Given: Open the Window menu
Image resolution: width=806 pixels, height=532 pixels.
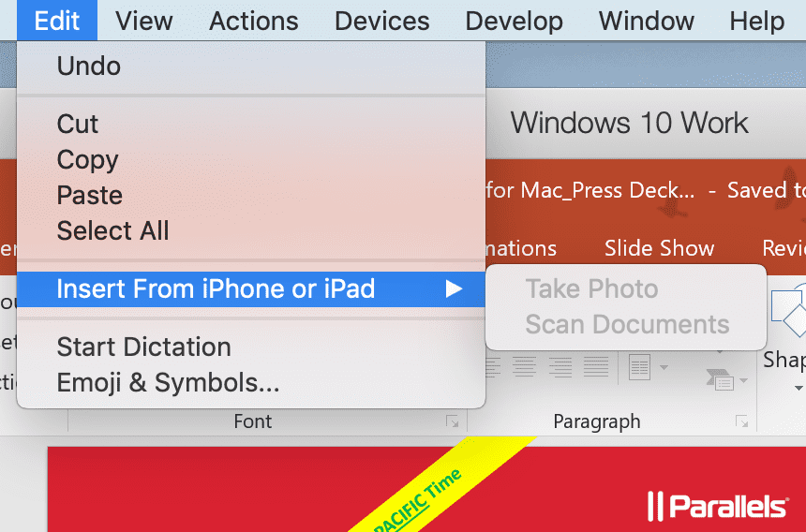Looking at the screenshot, I should point(646,21).
